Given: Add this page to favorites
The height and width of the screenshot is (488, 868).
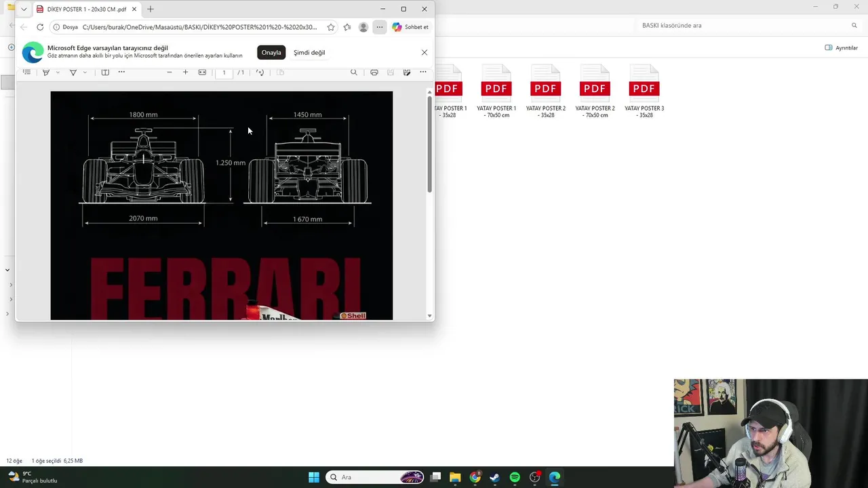Looking at the screenshot, I should pos(331,27).
